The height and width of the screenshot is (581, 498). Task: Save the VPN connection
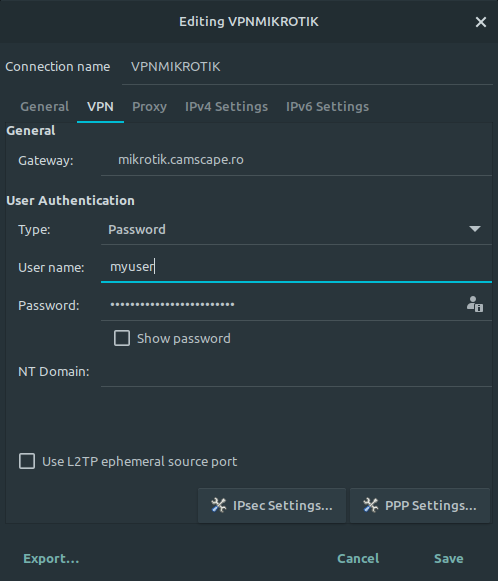(x=448, y=558)
